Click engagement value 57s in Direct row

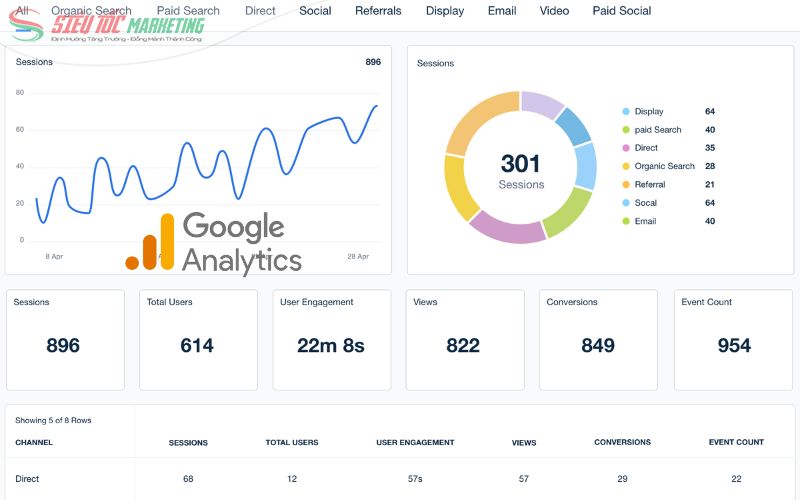(415, 479)
